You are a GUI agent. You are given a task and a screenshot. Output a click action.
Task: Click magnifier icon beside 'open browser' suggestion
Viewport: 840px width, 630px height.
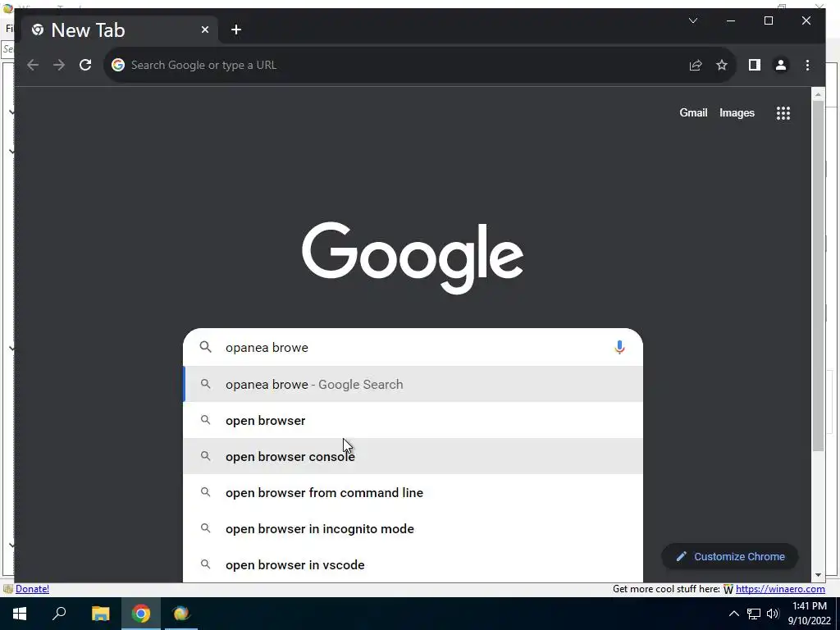[205, 420]
